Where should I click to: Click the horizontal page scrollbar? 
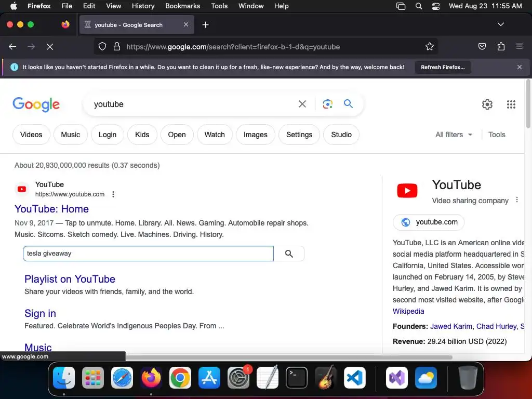tap(288, 357)
